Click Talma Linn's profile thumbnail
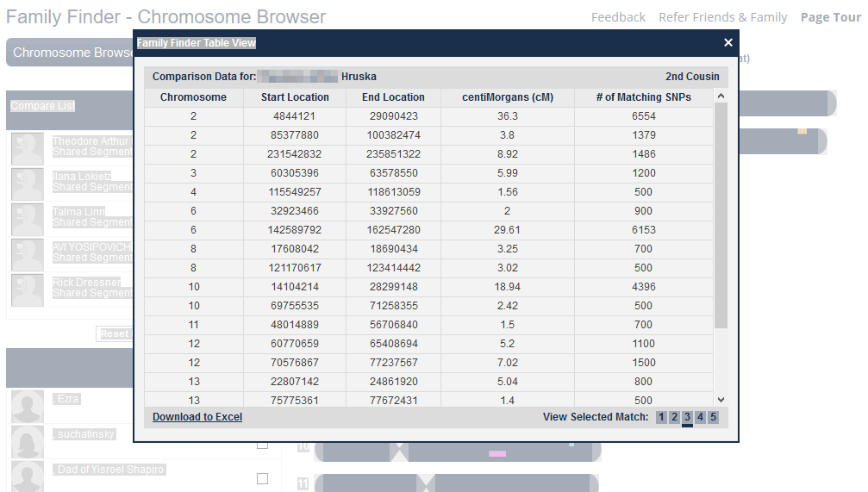This screenshot has height=492, width=868. point(27,219)
